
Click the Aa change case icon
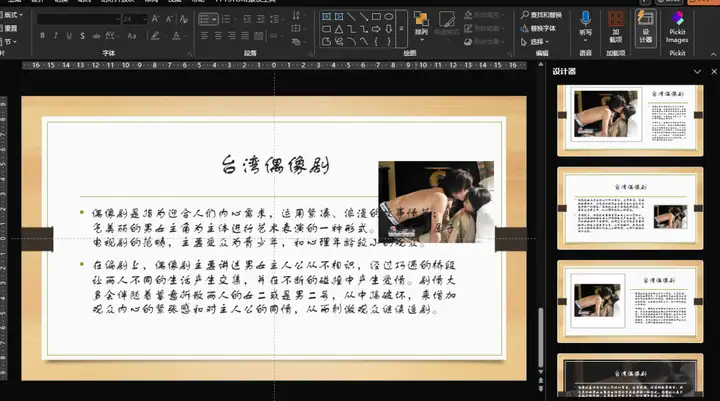(132, 35)
